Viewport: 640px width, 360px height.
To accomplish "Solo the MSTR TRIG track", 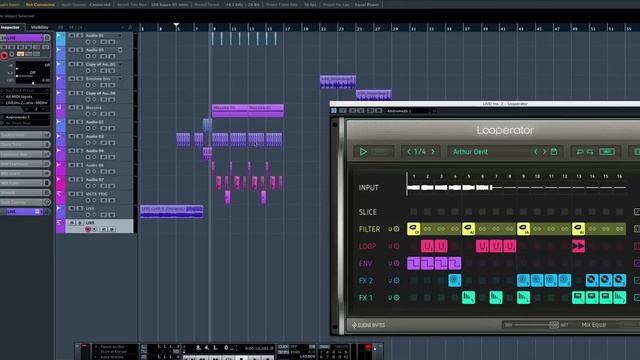I will tap(80, 194).
